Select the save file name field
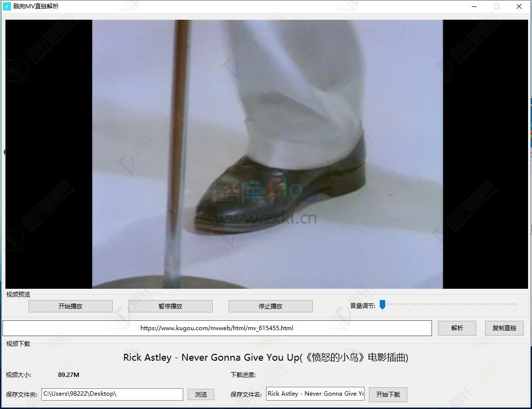The width and height of the screenshot is (532, 409). (315, 393)
